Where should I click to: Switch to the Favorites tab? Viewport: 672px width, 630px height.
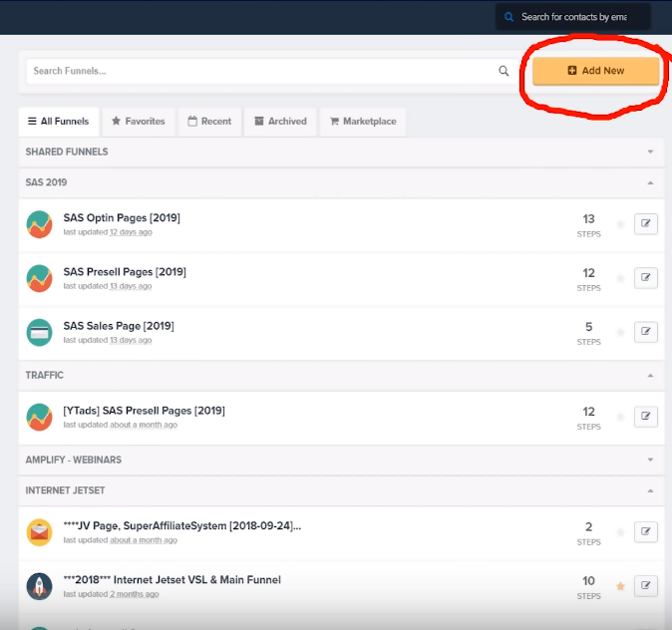(139, 122)
